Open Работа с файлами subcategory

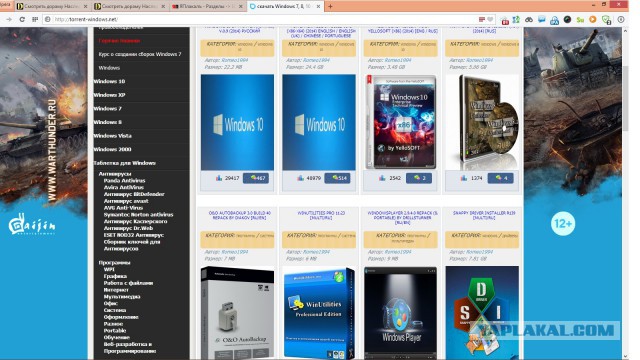[x=128, y=283]
